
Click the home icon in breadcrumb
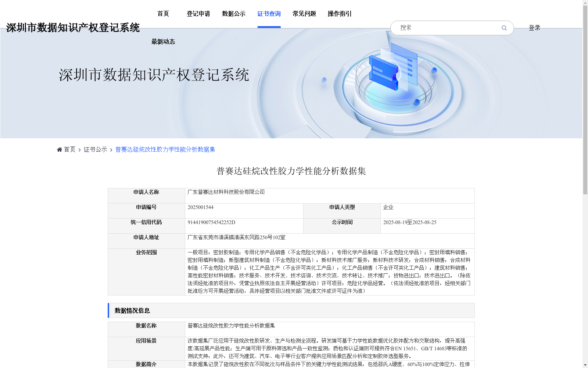60,149
